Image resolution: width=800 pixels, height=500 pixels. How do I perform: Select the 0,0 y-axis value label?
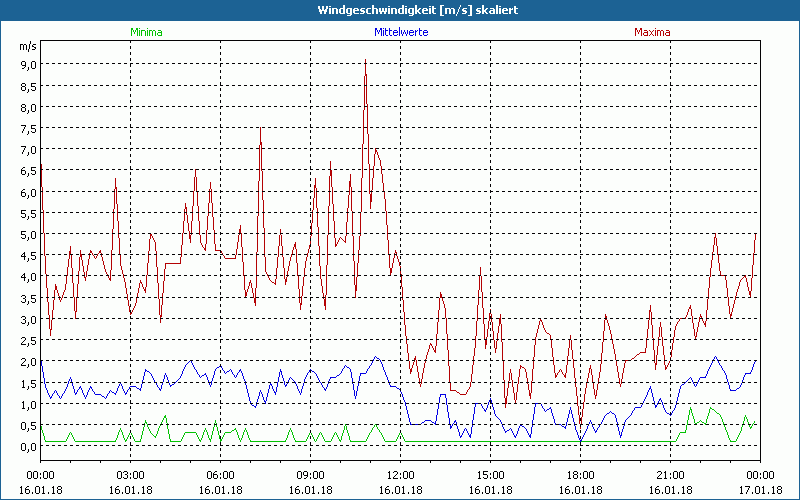point(26,447)
